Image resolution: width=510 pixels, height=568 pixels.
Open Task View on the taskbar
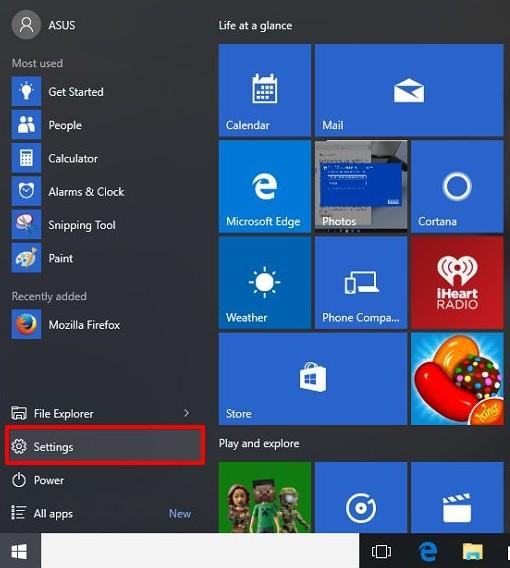[x=381, y=551]
